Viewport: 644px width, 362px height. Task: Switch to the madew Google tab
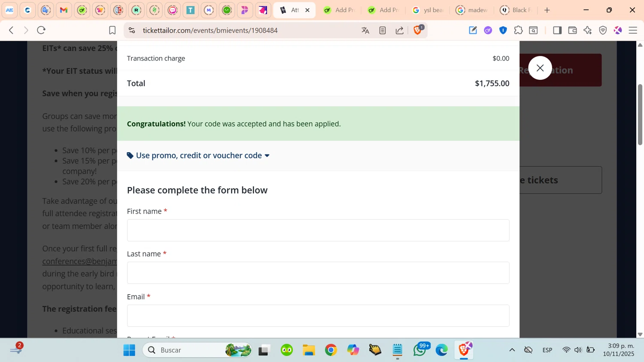472,10
